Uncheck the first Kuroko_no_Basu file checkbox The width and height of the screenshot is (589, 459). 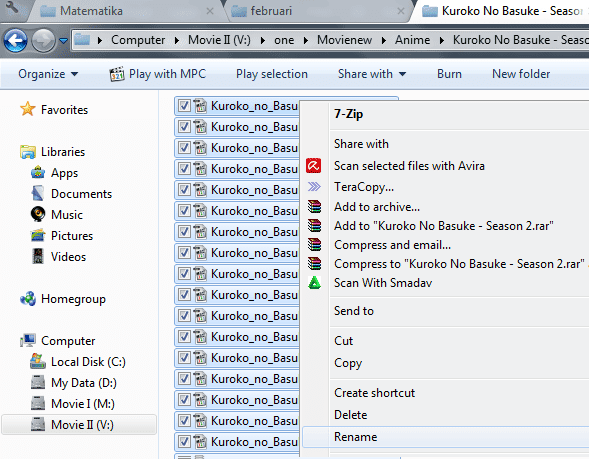pos(184,106)
